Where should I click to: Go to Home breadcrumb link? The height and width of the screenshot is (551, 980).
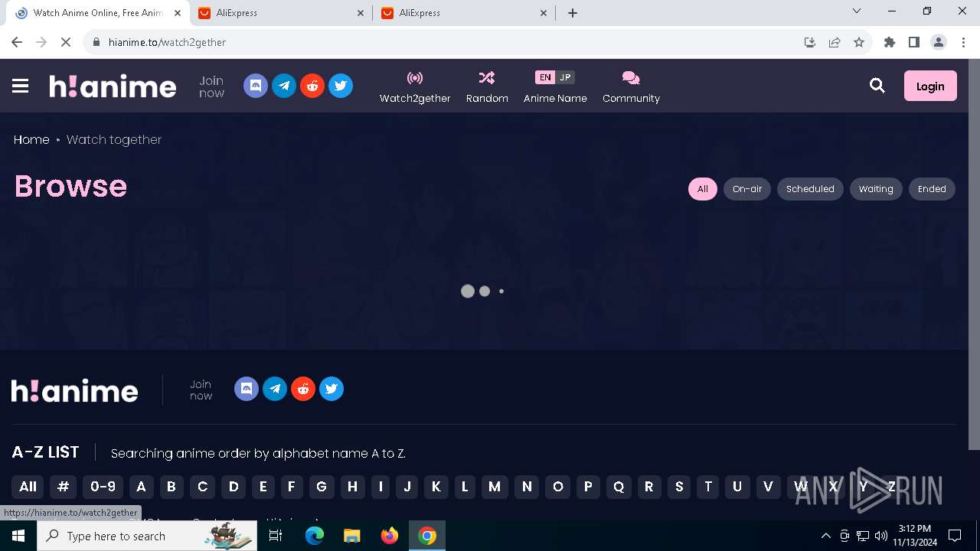pyautogui.click(x=31, y=139)
